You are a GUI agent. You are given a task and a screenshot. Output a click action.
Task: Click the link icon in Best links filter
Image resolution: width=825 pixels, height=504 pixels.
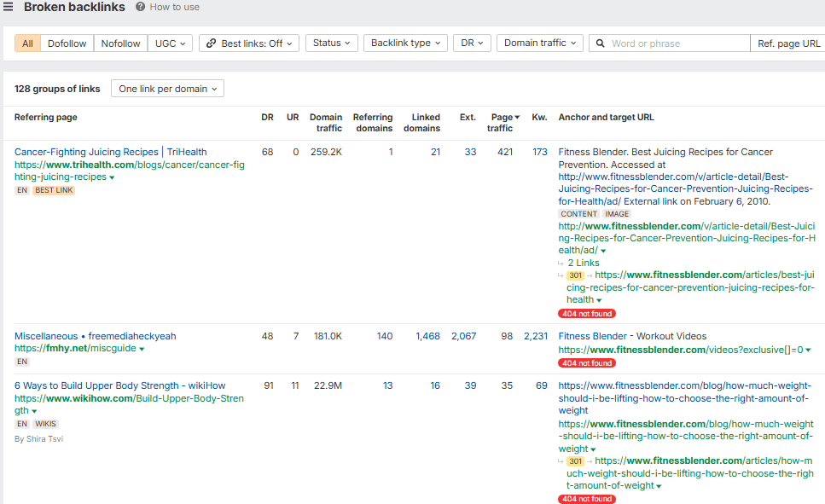pos(211,43)
